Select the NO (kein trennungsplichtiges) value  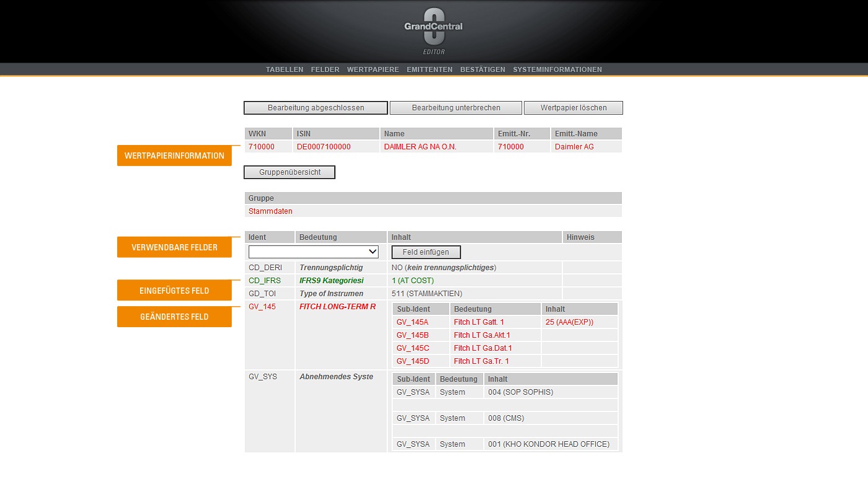tap(444, 268)
